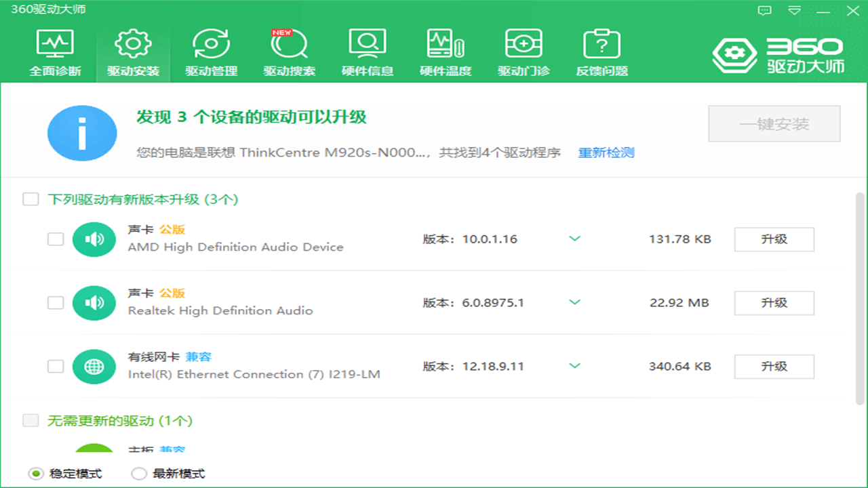The image size is (868, 488).
Task: Select the 驱动安装 gear icon
Action: click(133, 44)
